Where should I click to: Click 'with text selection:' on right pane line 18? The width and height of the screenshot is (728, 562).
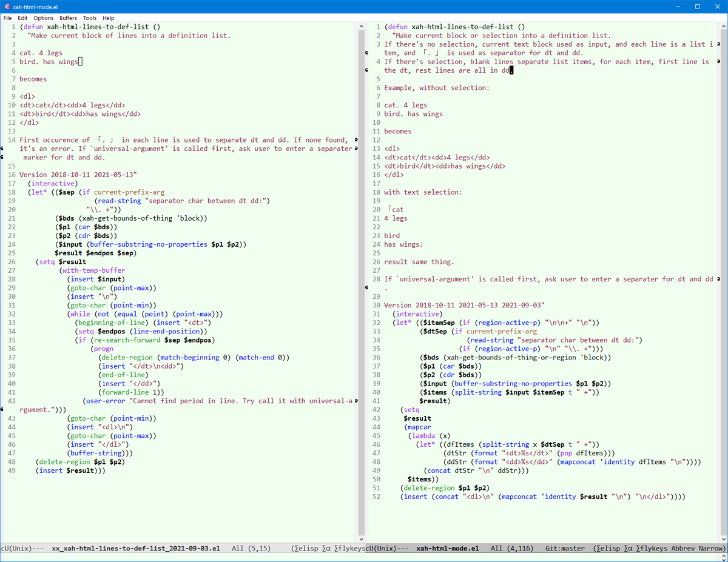pyautogui.click(x=423, y=192)
